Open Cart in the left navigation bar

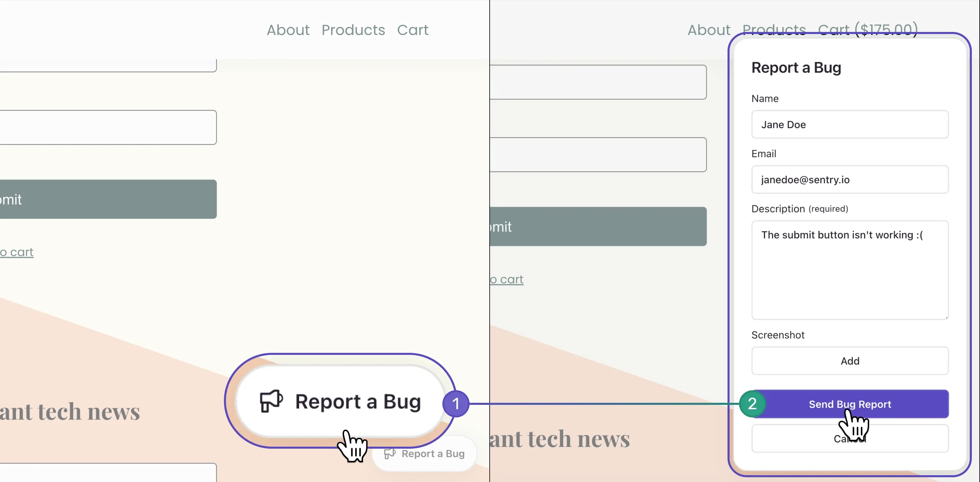[x=413, y=30]
